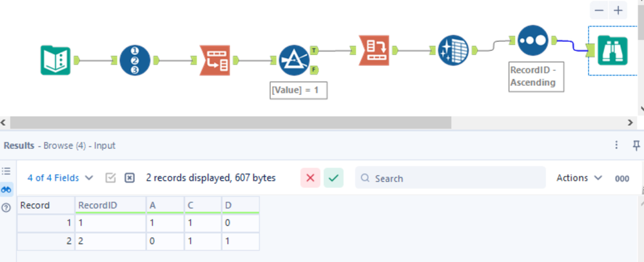The width and height of the screenshot is (644, 262).
Task: Select record 2 row number
Action: click(x=46, y=241)
